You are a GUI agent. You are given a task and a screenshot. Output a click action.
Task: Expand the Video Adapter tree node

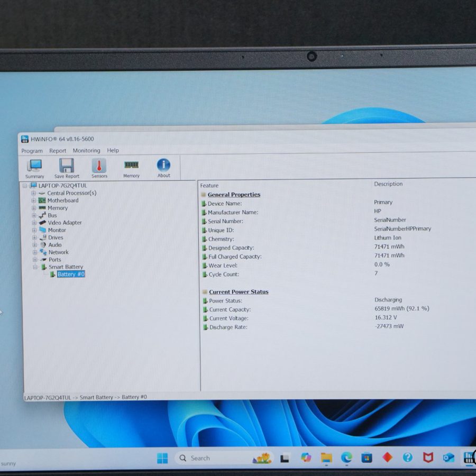[x=34, y=223]
